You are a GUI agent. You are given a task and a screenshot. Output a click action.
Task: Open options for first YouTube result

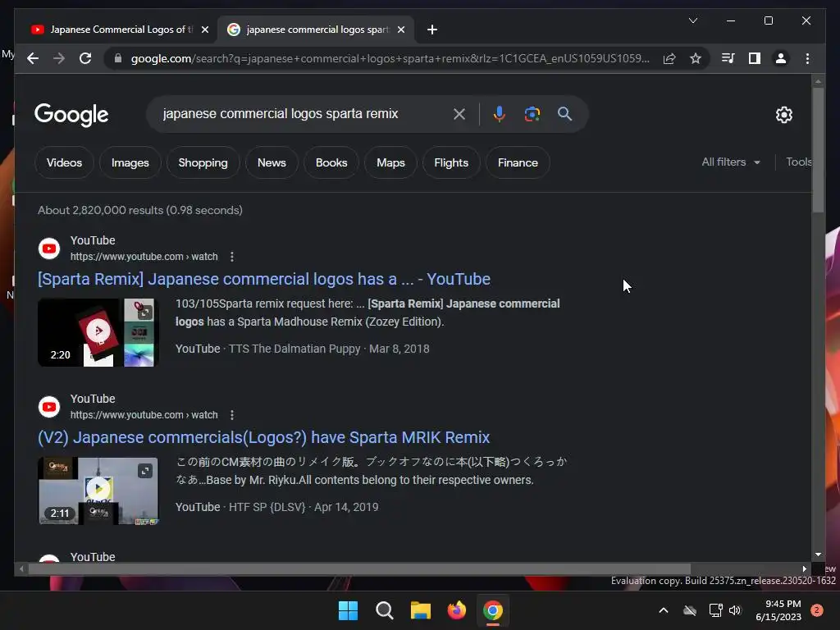[x=232, y=257]
